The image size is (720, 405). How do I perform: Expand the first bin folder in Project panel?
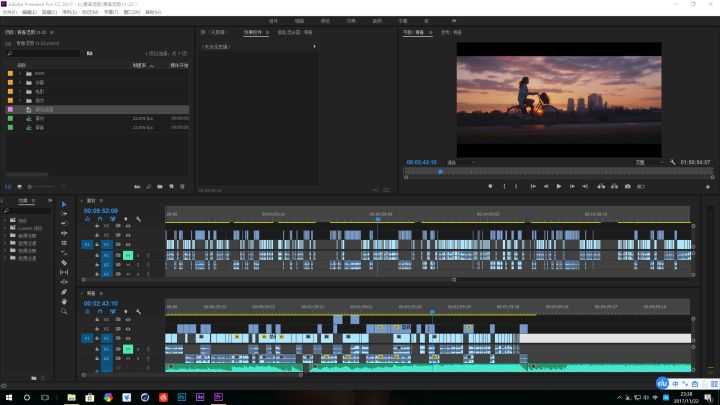coord(21,73)
